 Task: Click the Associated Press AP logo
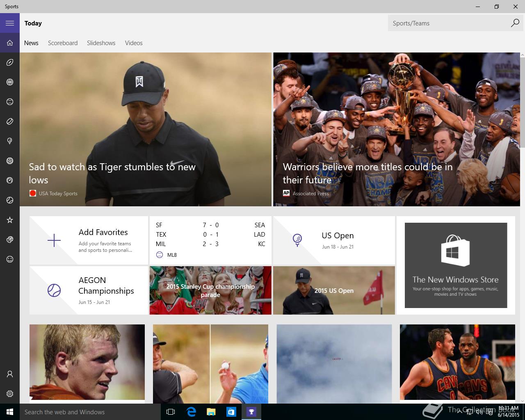[286, 193]
